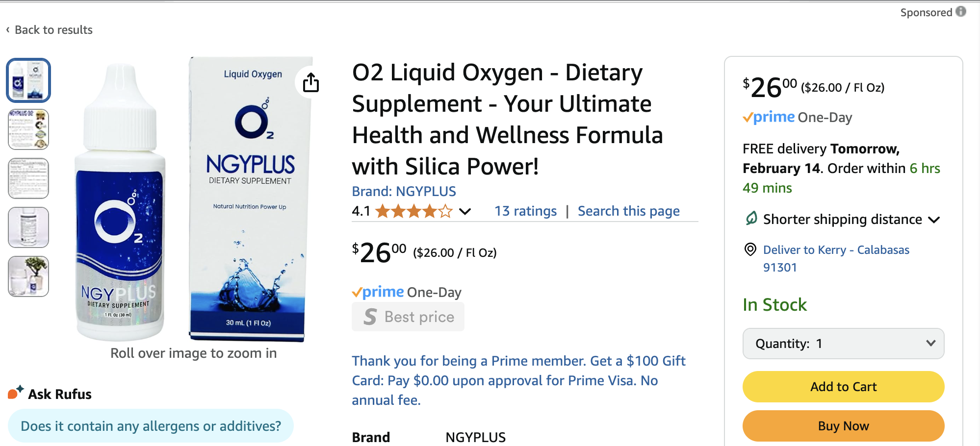Open the Quantity dropdown
The width and height of the screenshot is (980, 446).
843,344
